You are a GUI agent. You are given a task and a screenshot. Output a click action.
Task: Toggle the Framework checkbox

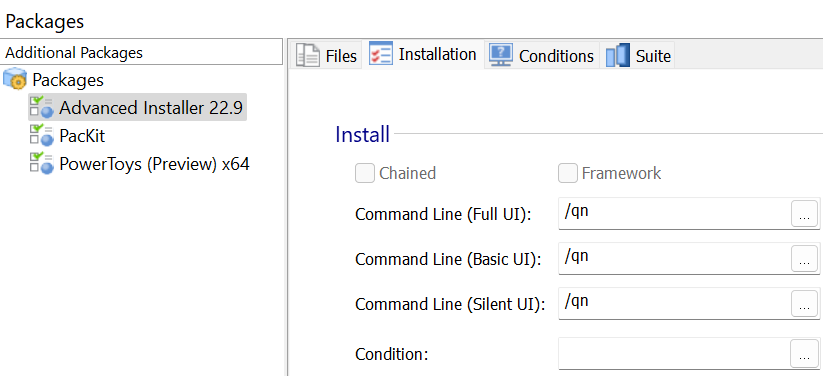[568, 173]
